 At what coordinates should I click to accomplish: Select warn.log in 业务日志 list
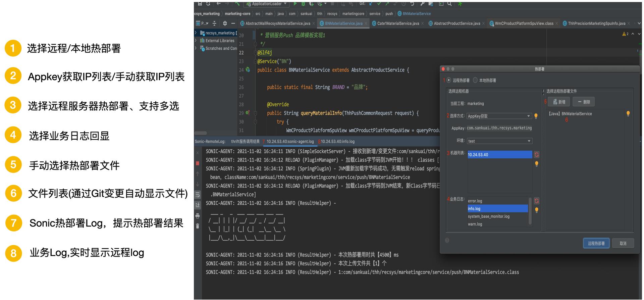click(498, 224)
